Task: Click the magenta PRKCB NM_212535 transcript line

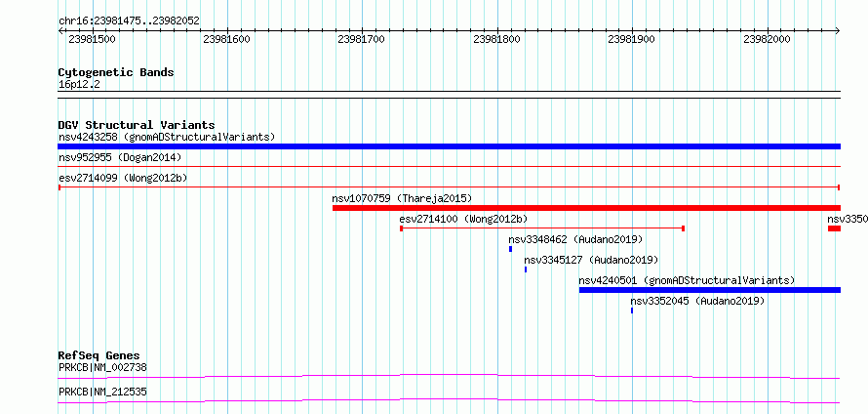Action: pos(449,400)
